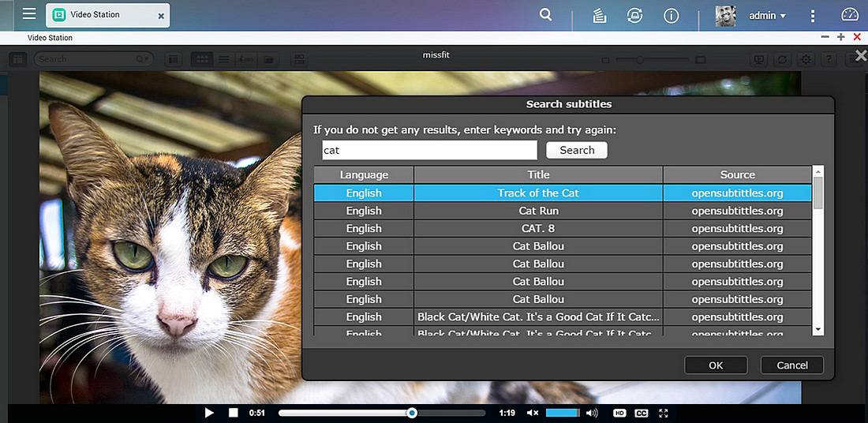Switch to the Video Station tab

click(107, 15)
